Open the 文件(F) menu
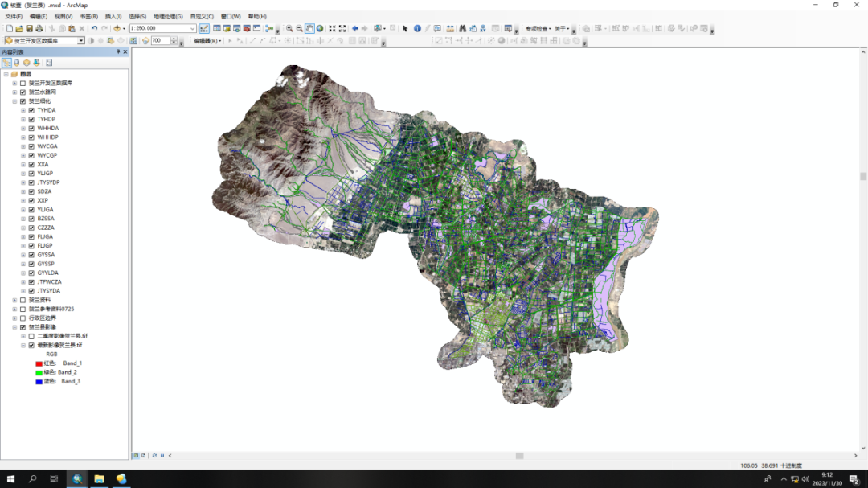Image resolution: width=868 pixels, height=488 pixels. [x=14, y=17]
